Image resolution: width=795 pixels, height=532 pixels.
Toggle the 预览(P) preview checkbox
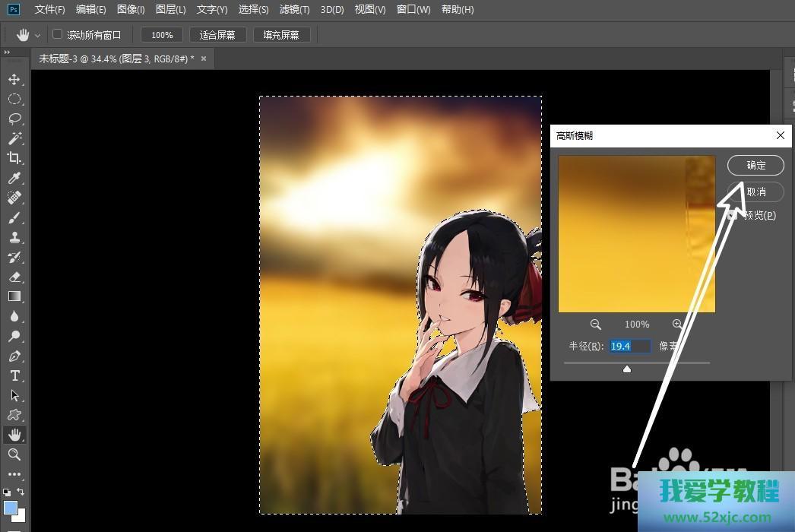pyautogui.click(x=733, y=216)
